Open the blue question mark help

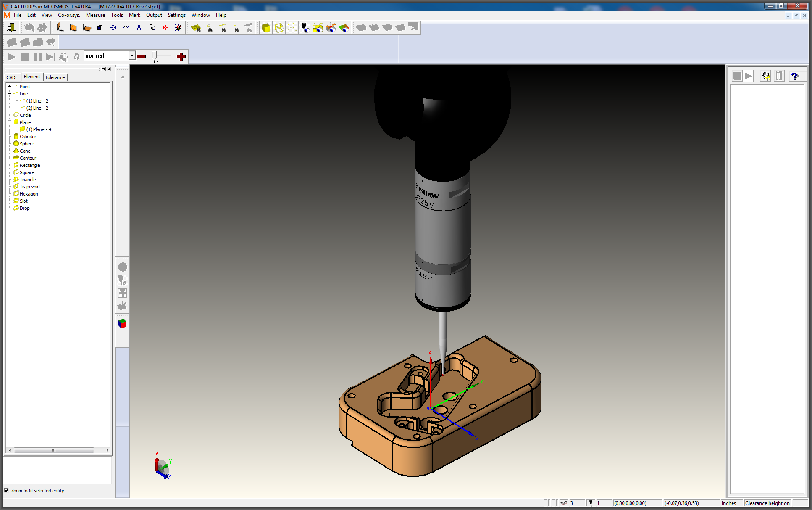[794, 76]
